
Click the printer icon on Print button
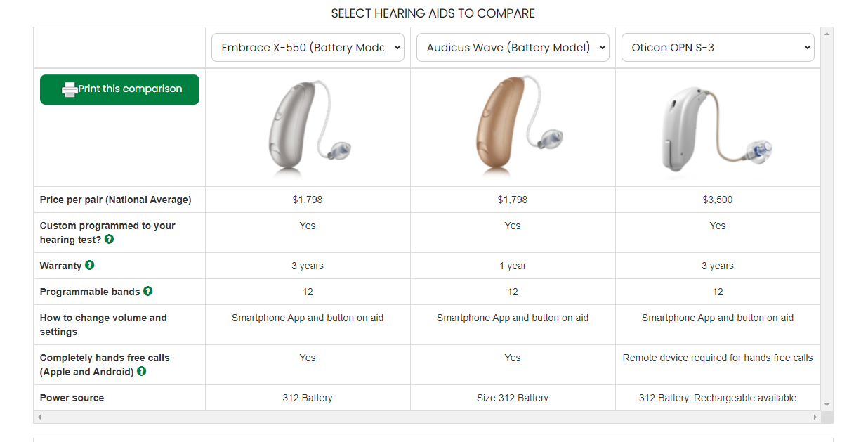click(70, 90)
